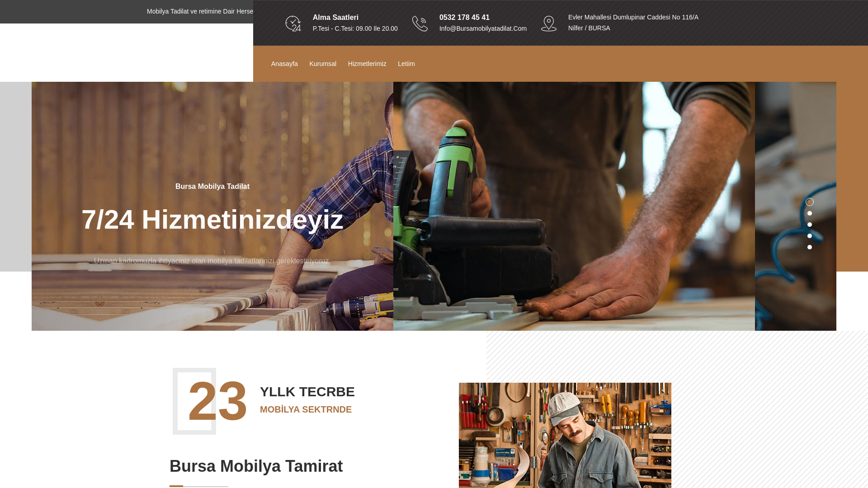Click the phone number 0532 178 45 41

coord(464,17)
